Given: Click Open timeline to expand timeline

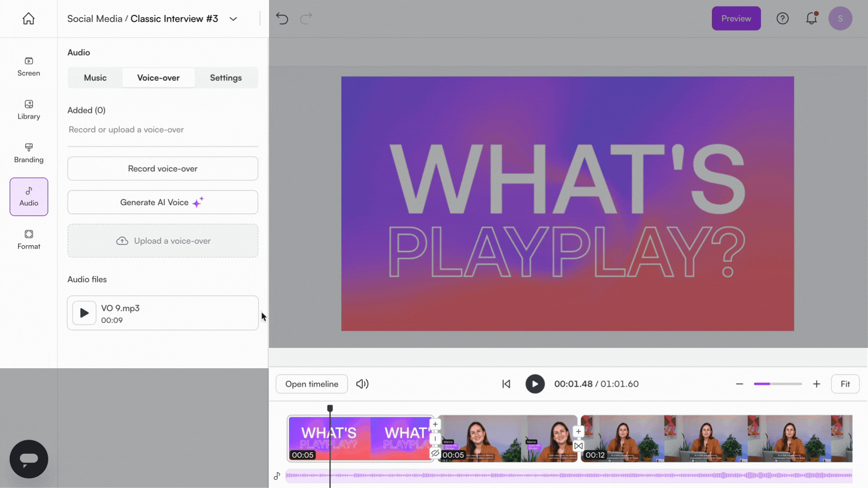Looking at the screenshot, I should (311, 384).
